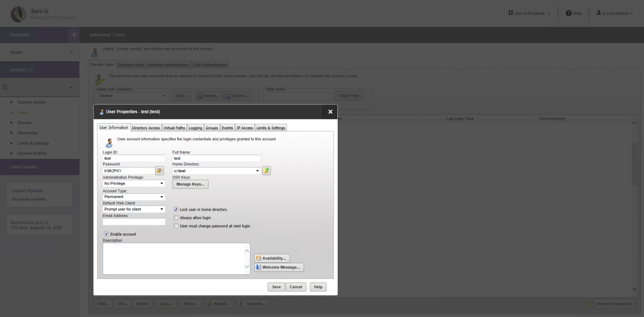Click the generate password icon
Viewport: 644px width, 317px height.
click(x=159, y=171)
